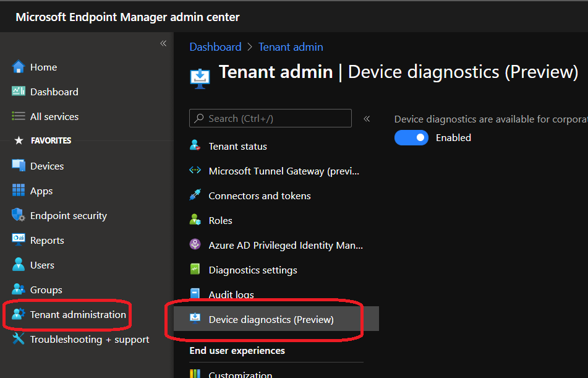Select Users in the sidebar
Viewport: 588px width, 378px height.
click(42, 265)
